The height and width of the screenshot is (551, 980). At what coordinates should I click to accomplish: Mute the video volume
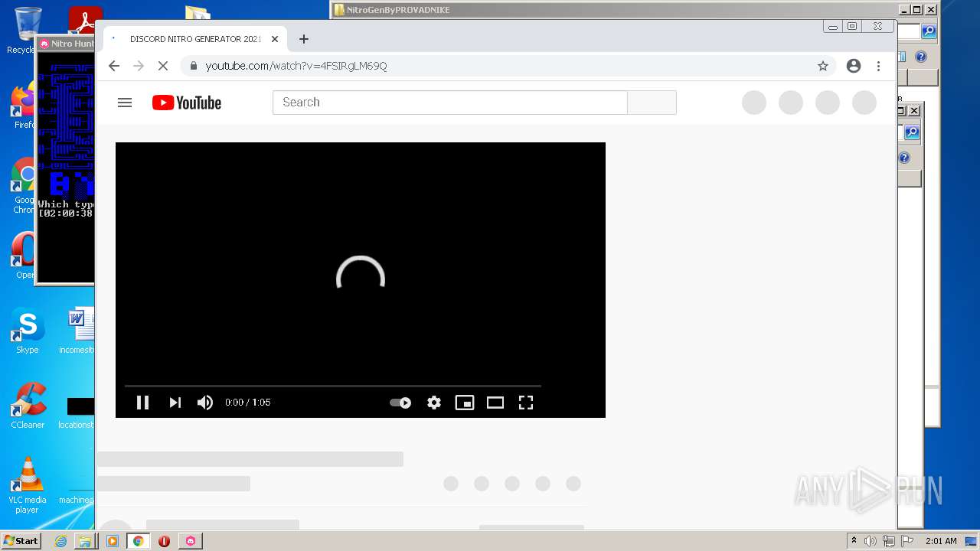point(205,403)
